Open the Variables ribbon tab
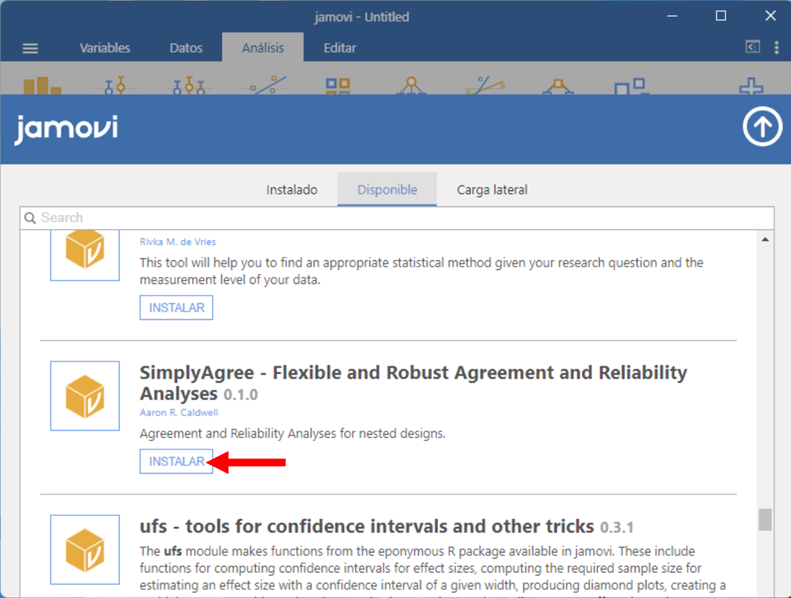Viewport: 791px width, 598px height. [105, 48]
